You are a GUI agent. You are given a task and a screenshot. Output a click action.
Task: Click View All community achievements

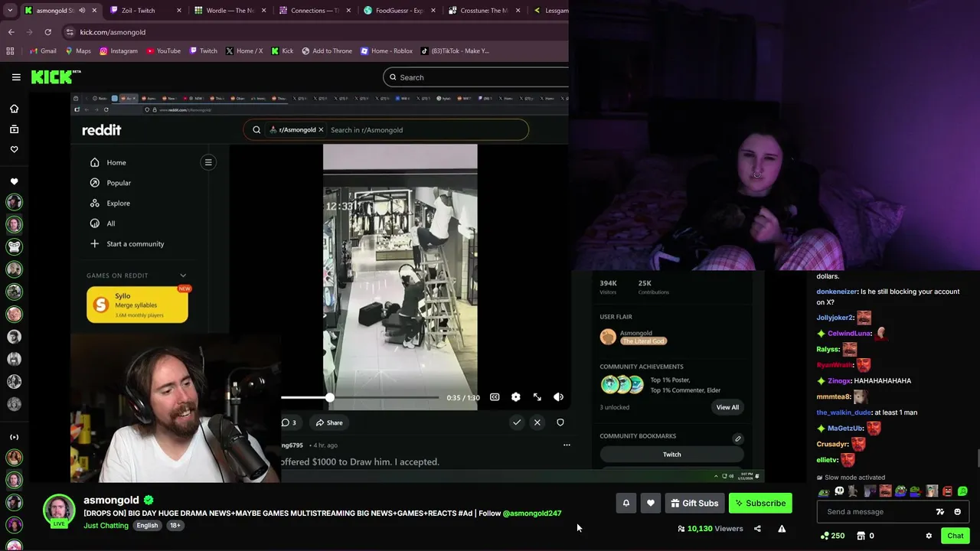(727, 407)
